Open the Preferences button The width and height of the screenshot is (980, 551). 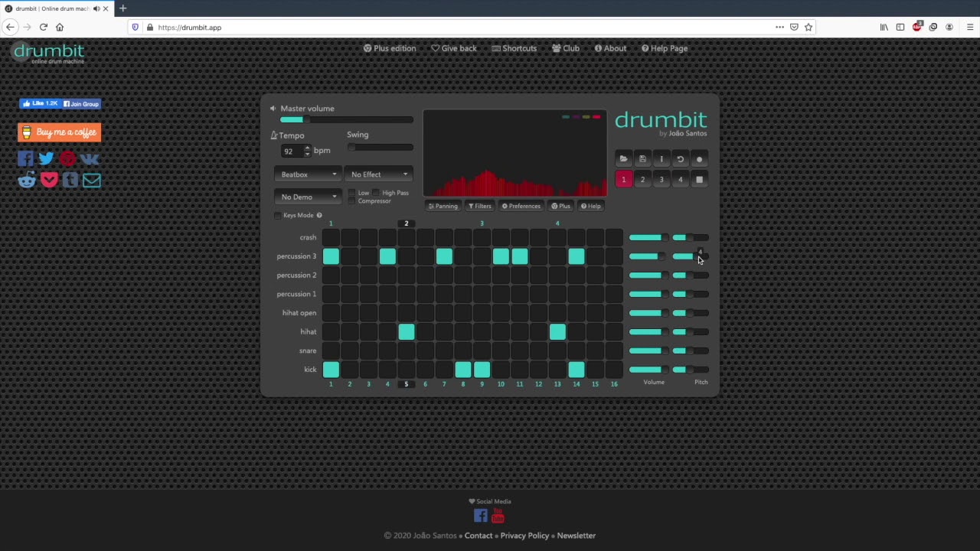point(521,206)
